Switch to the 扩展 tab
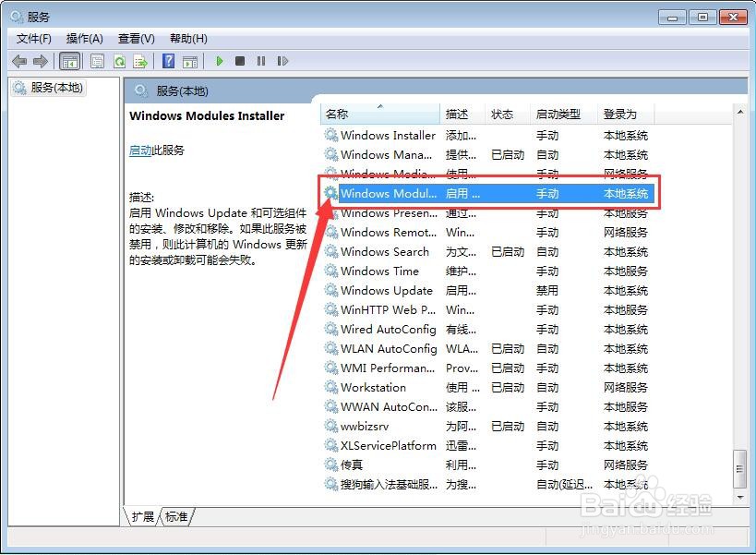The height and width of the screenshot is (555, 756). pyautogui.click(x=143, y=517)
